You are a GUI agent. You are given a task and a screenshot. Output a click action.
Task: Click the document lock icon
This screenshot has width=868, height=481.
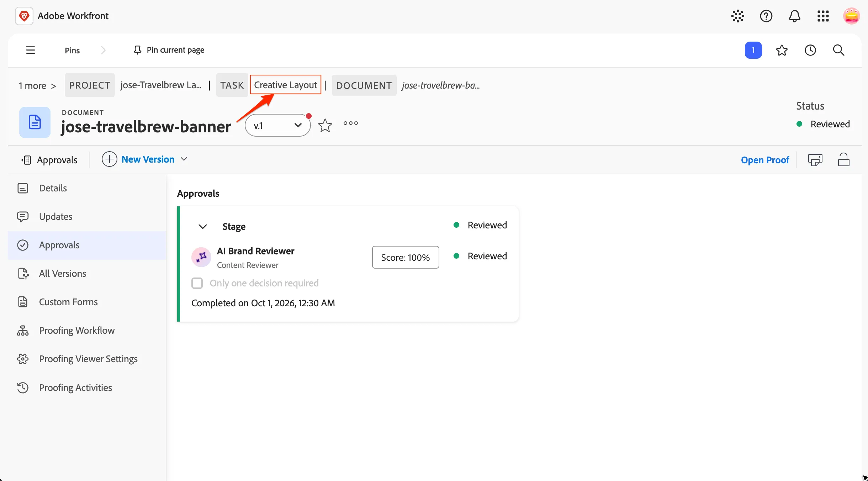[843, 160]
